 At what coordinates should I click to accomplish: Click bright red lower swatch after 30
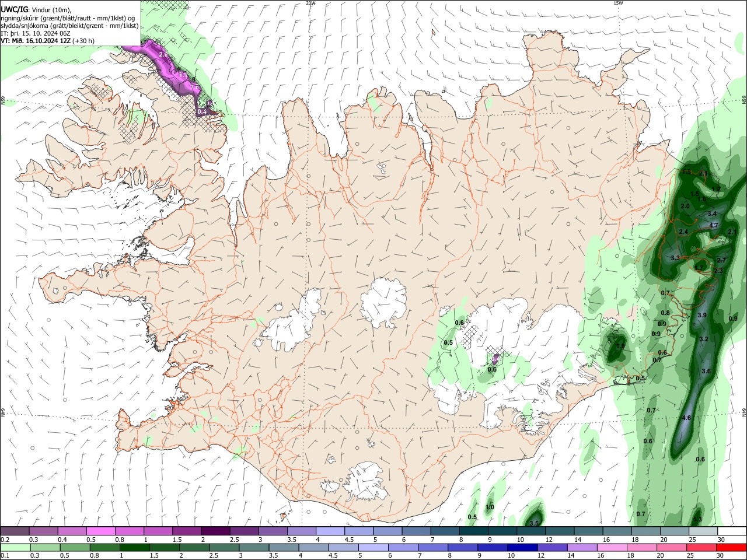[731, 547]
